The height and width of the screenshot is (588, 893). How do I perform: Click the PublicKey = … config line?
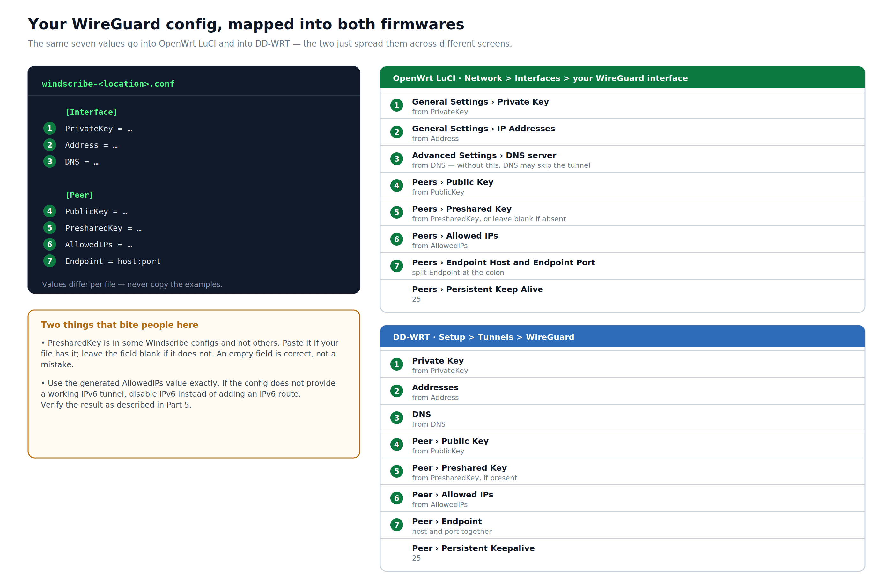(96, 211)
